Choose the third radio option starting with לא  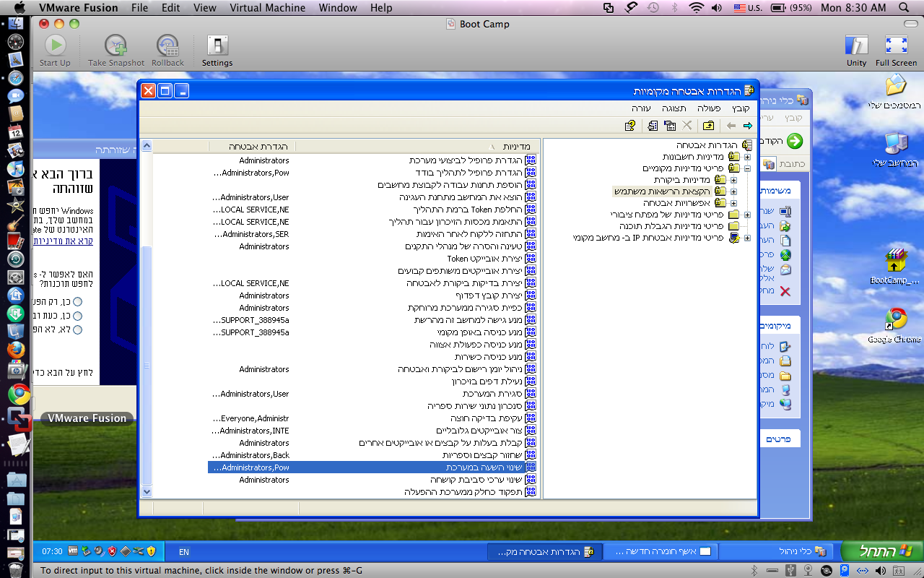77,329
